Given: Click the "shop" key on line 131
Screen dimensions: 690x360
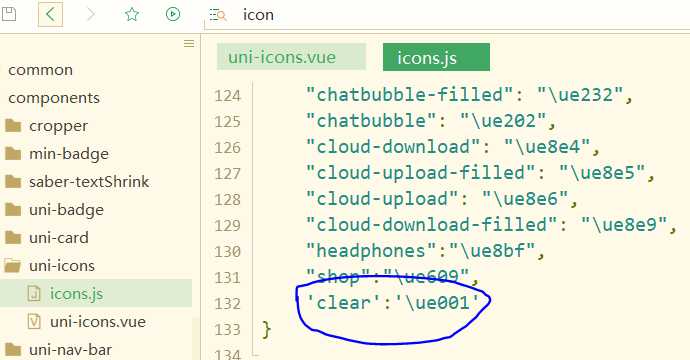Looking at the screenshot, I should 338,277.
